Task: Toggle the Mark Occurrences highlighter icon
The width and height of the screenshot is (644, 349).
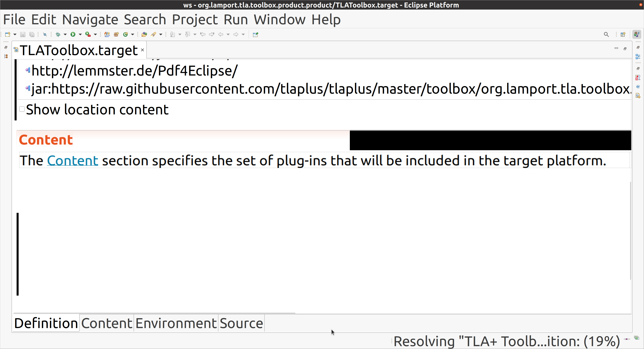Action: point(154,34)
